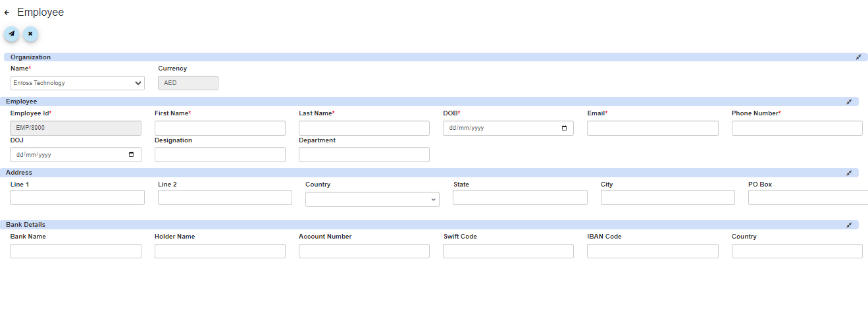Select the Phone Number field
The height and width of the screenshot is (319, 868).
coord(796,129)
